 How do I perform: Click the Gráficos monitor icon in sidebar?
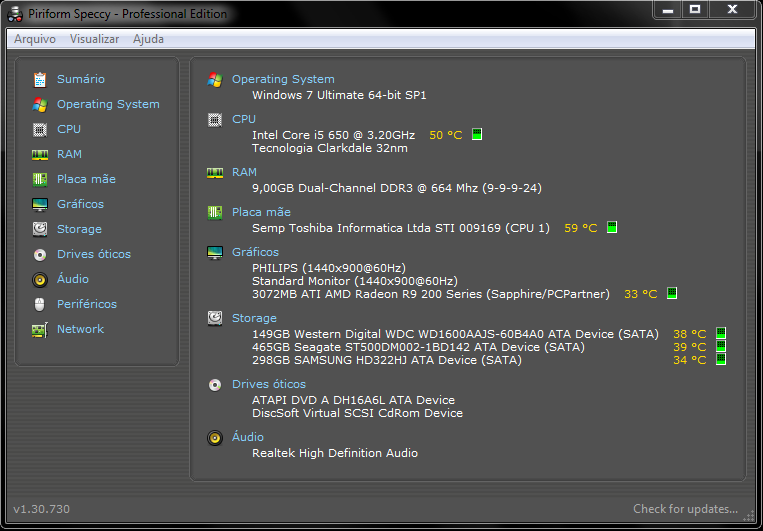[40, 204]
